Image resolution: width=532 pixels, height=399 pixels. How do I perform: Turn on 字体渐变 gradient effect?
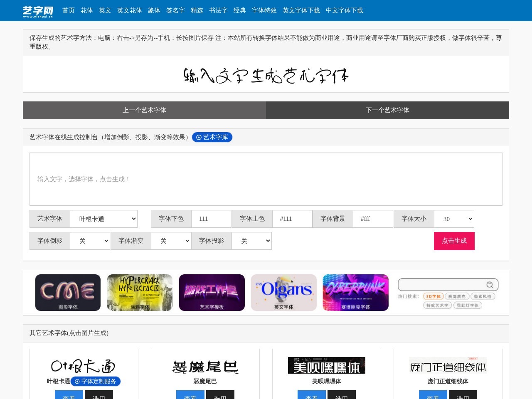[x=171, y=241]
